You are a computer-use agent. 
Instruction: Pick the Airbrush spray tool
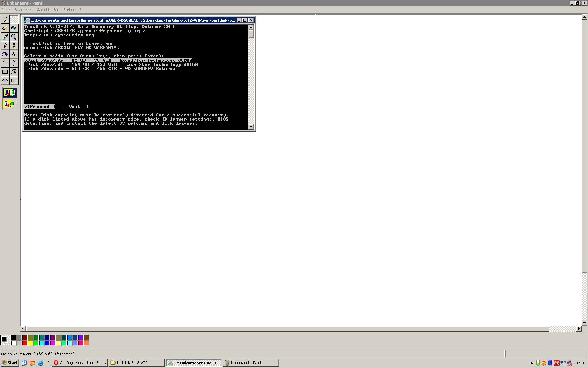tap(5, 54)
